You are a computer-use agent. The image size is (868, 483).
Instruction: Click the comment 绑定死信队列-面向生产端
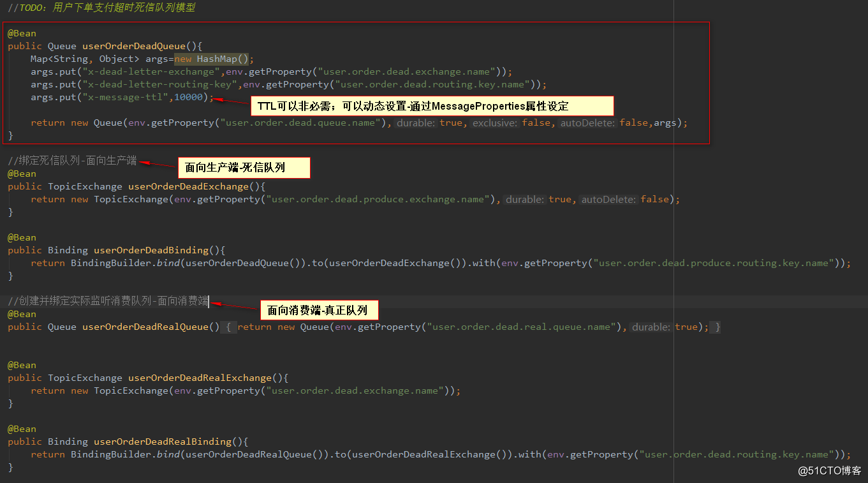tap(72, 161)
